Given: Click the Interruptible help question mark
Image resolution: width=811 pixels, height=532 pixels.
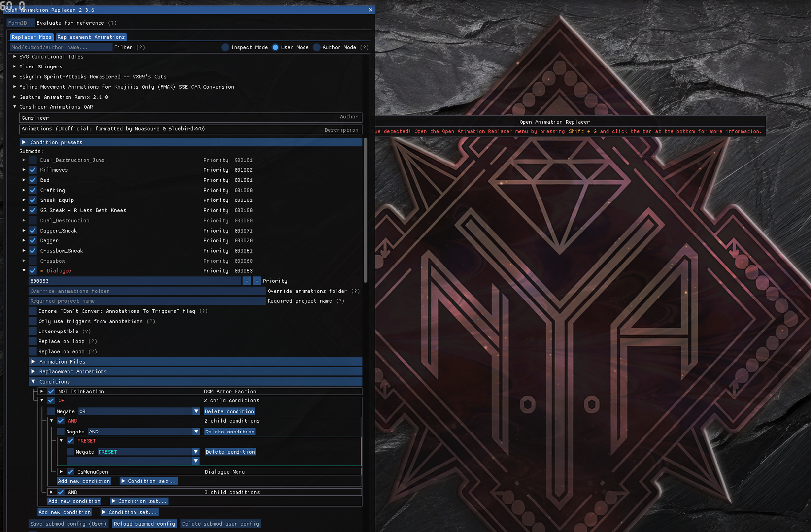Looking at the screenshot, I should tap(87, 332).
